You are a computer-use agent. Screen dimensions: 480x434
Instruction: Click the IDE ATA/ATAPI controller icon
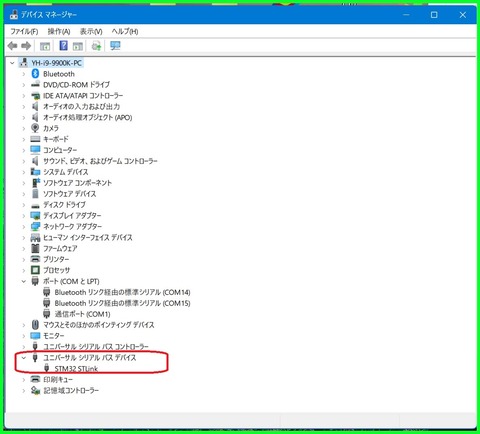(x=35, y=96)
